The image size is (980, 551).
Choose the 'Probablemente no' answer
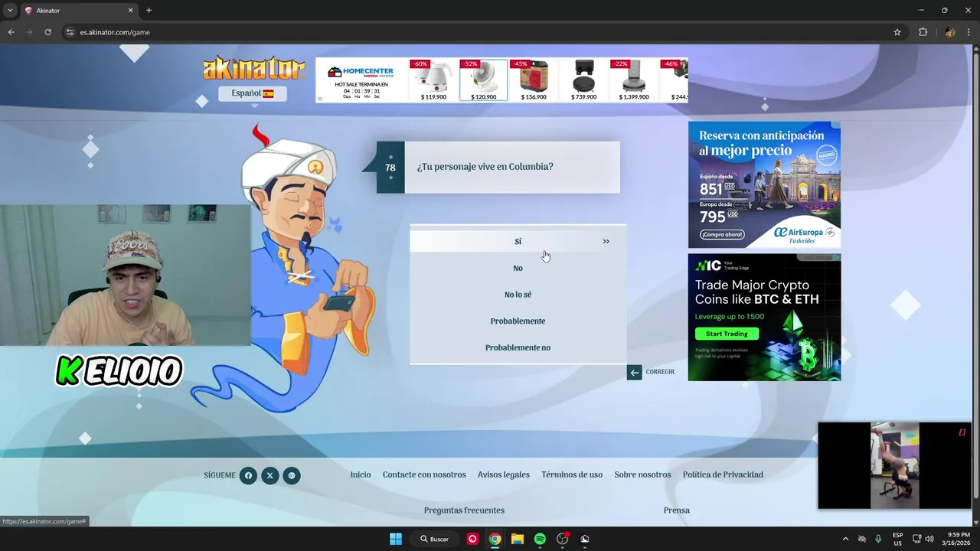click(x=518, y=347)
